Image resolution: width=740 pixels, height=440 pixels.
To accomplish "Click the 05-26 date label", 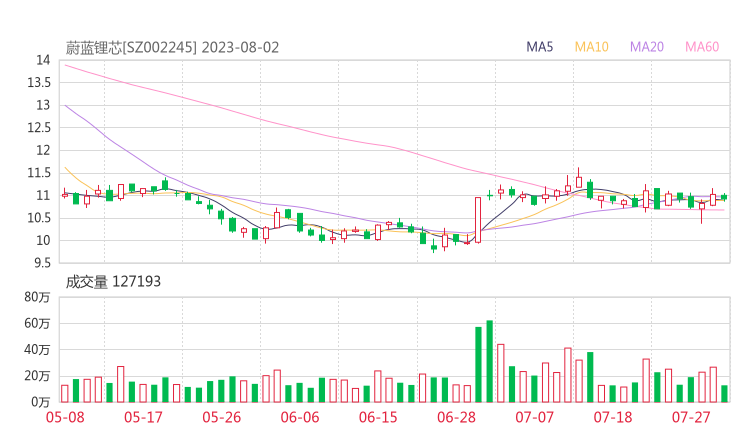I will click(221, 417).
